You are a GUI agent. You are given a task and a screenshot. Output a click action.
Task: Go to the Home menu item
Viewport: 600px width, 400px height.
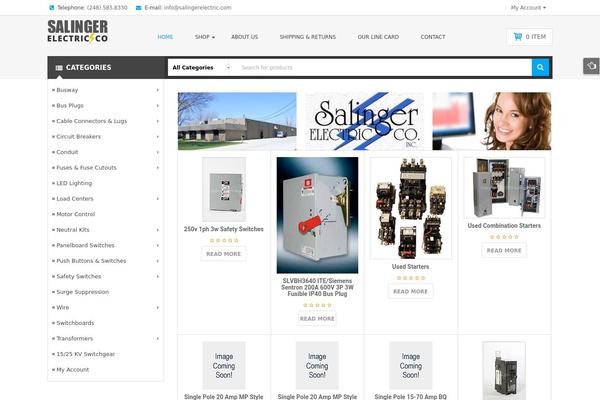click(165, 37)
